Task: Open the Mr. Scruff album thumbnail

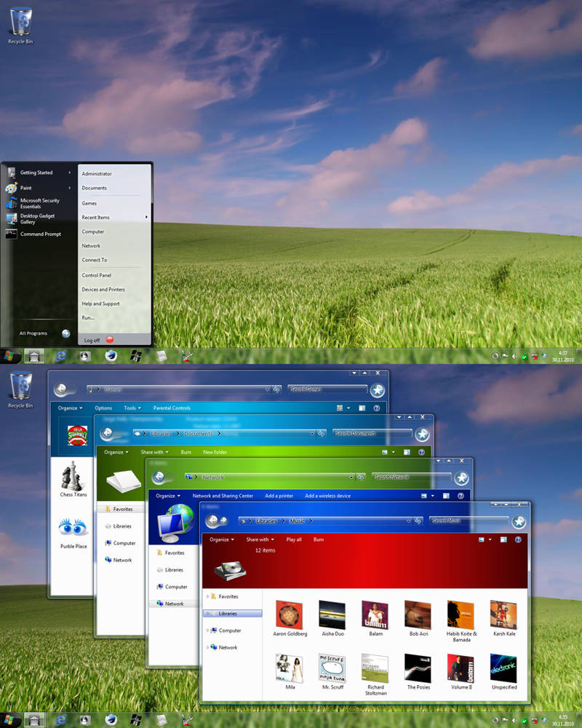Action: pyautogui.click(x=332, y=668)
